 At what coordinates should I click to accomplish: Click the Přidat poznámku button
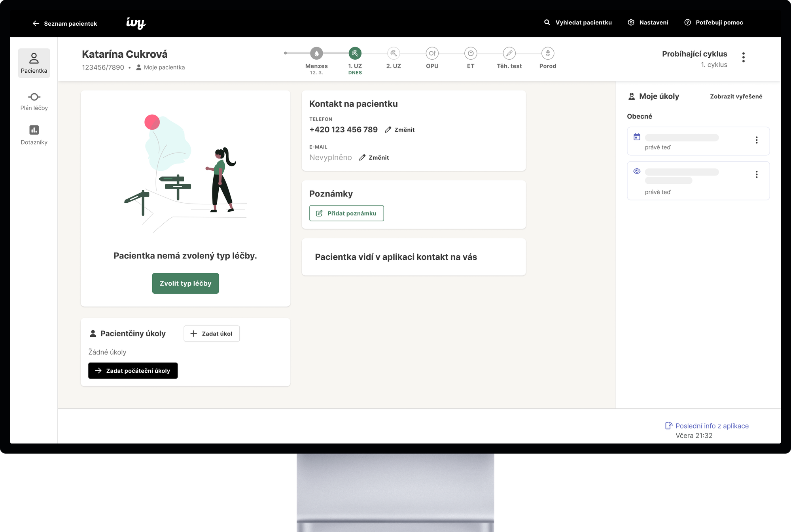point(346,213)
